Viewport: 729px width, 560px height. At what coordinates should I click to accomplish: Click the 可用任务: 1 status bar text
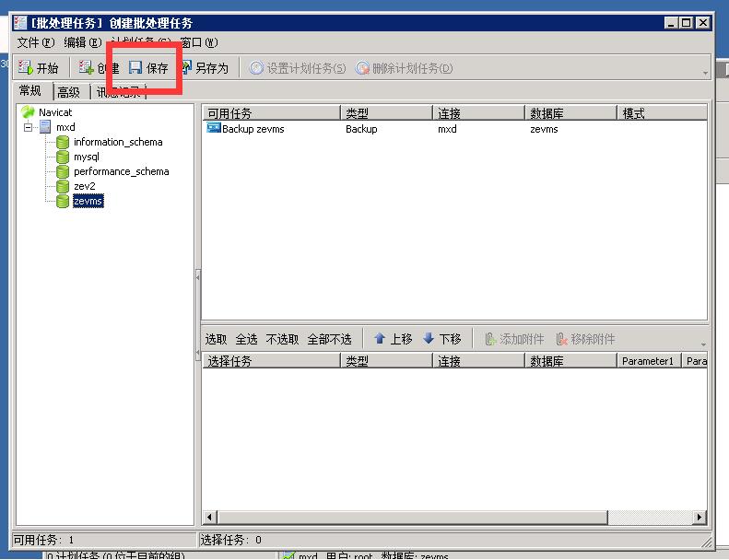coord(43,540)
